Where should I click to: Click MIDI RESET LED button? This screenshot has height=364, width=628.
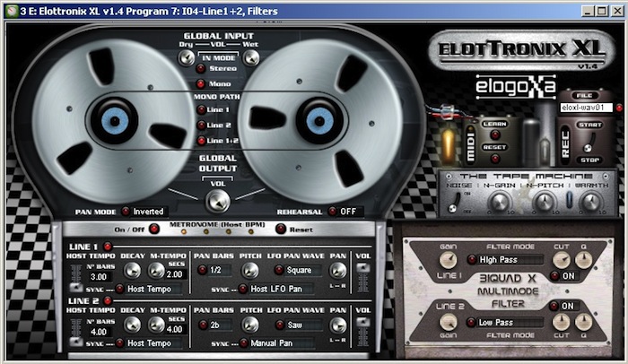(495, 159)
